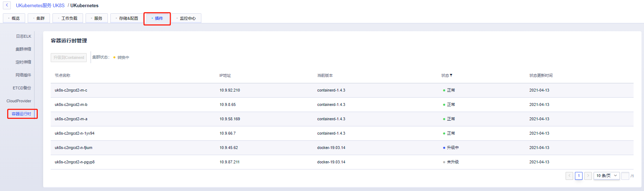Switch to the 概览 tab
Viewport: 644px width, 191px height.
pos(14,18)
